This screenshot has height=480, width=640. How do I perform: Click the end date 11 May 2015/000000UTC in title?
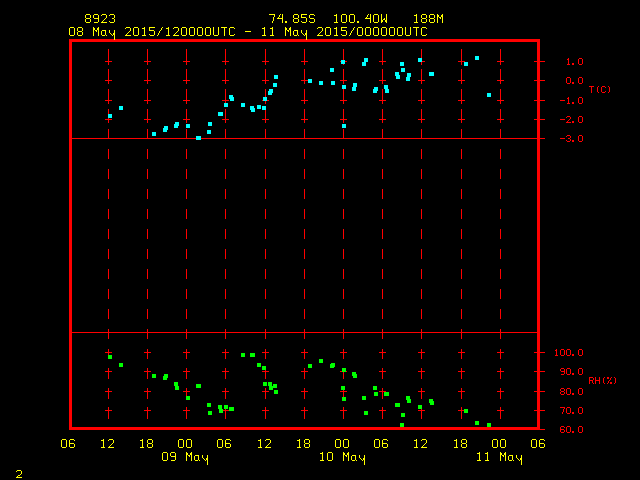point(351,32)
